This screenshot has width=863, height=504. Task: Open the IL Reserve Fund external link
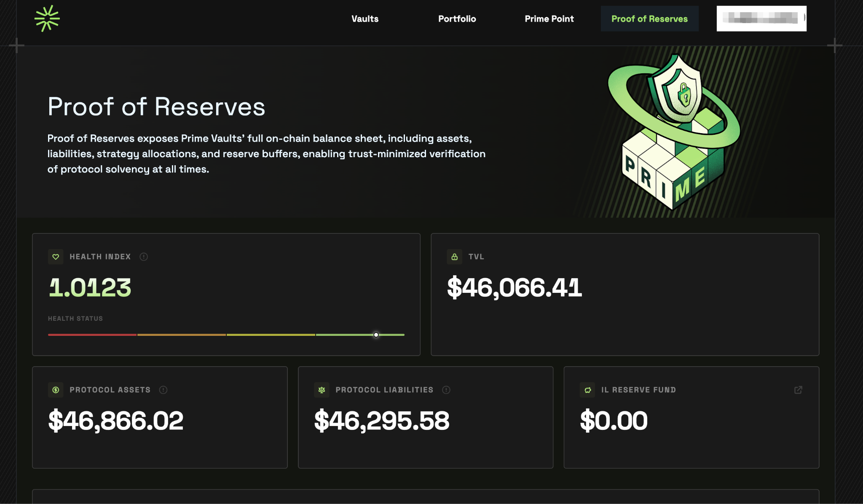click(798, 390)
